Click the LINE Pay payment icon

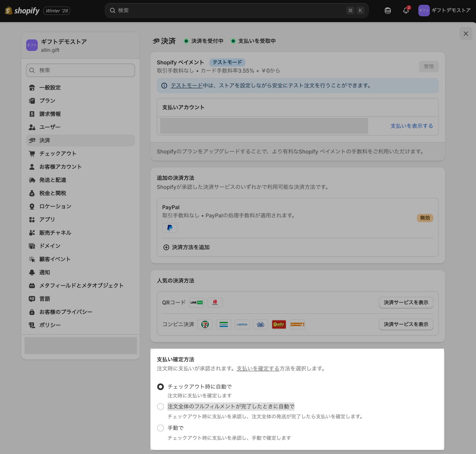pyautogui.click(x=197, y=303)
